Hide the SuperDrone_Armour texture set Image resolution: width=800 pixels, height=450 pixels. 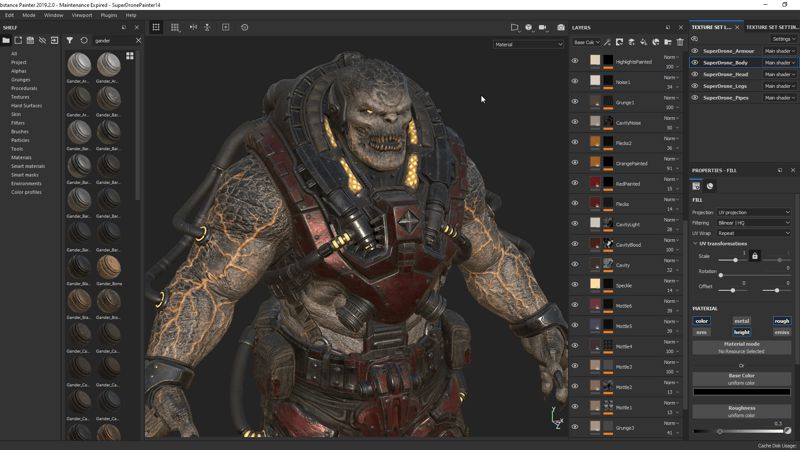tap(695, 51)
